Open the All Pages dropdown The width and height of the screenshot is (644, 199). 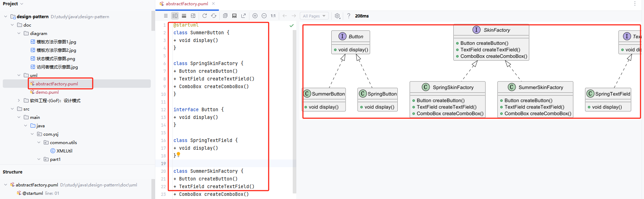click(314, 16)
